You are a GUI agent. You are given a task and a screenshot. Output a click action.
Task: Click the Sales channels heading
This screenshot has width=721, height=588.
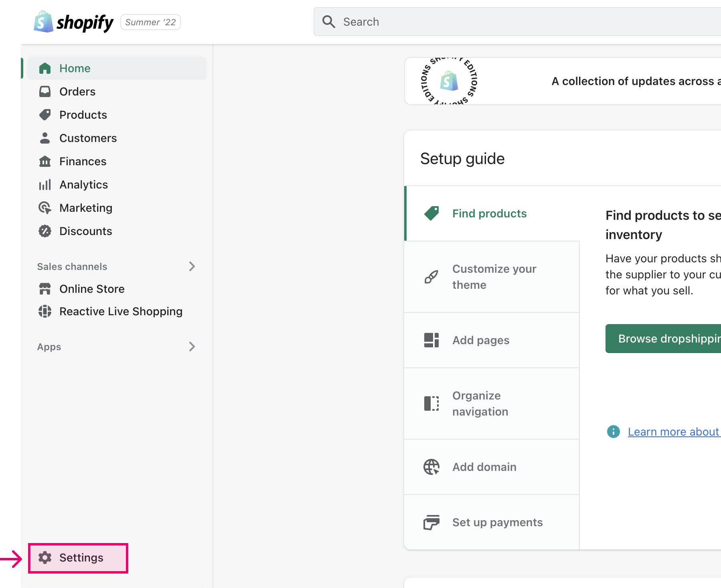[72, 267]
